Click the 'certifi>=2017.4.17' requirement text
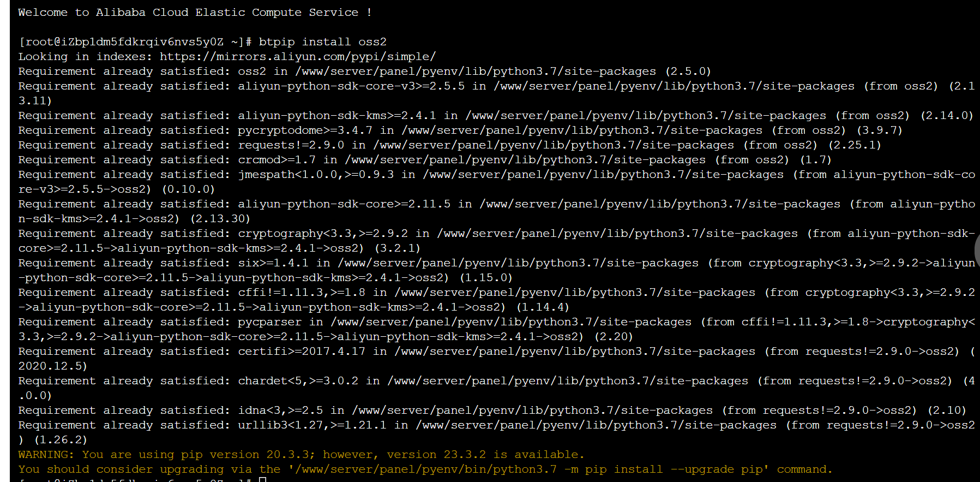Image resolution: width=980 pixels, height=482 pixels. coord(302,352)
